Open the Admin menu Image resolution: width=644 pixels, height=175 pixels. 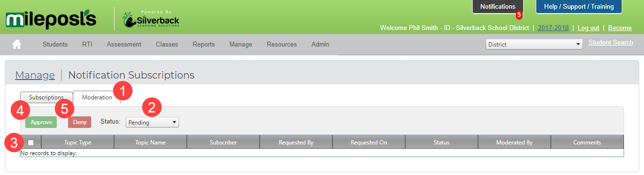click(320, 44)
